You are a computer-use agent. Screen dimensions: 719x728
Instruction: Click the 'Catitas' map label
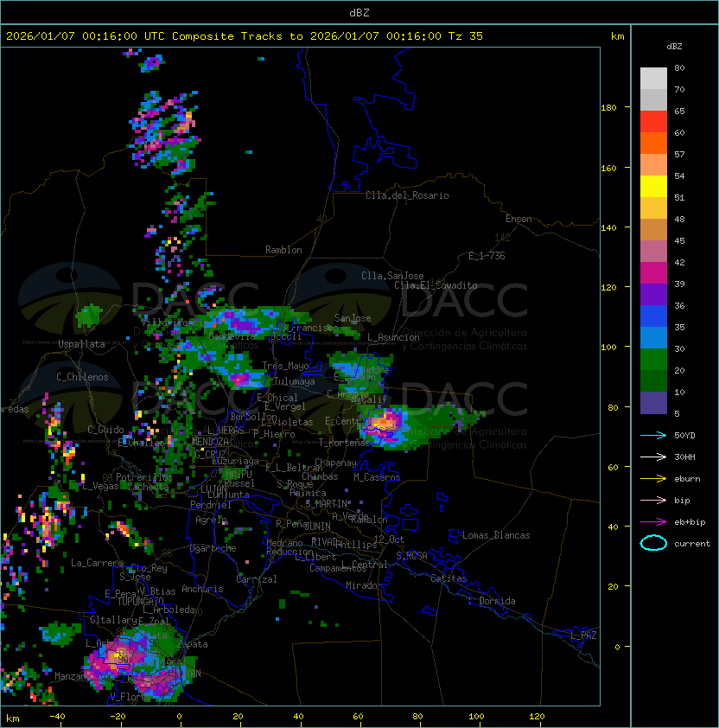(x=449, y=578)
